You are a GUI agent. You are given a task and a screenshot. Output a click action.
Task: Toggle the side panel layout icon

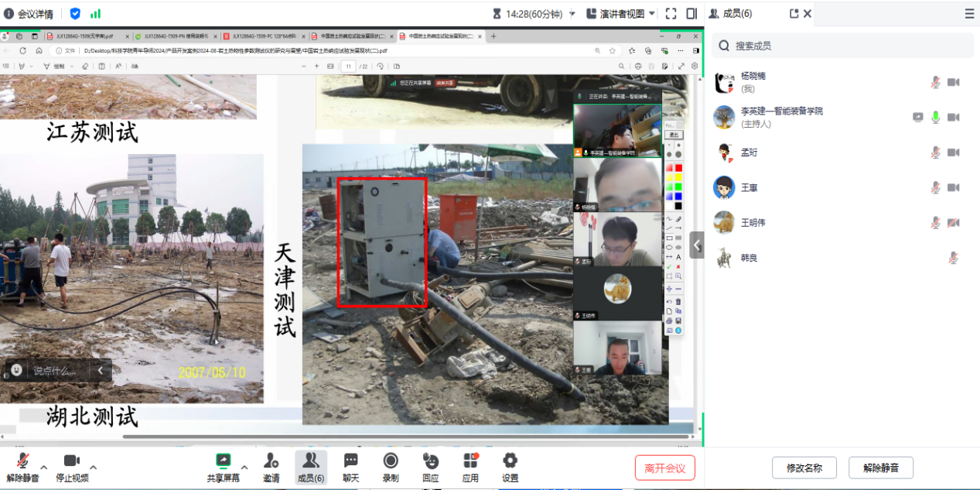tap(691, 13)
